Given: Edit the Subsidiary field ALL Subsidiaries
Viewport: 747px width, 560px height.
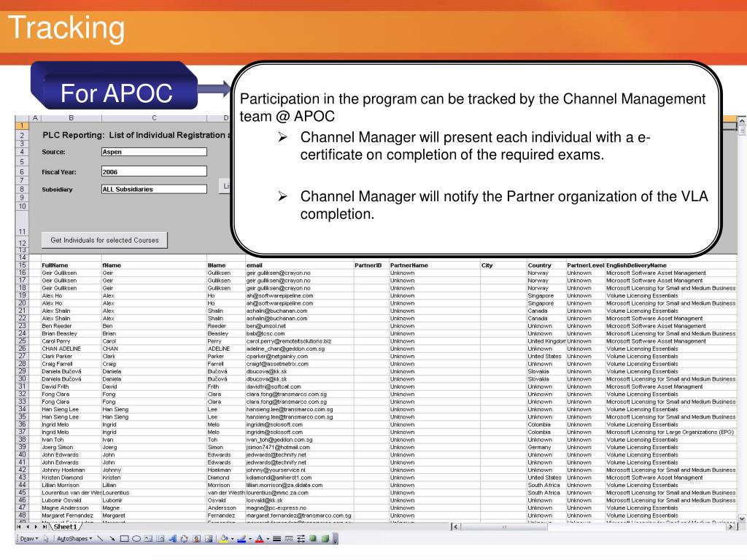Looking at the screenshot, I should pos(154,189).
